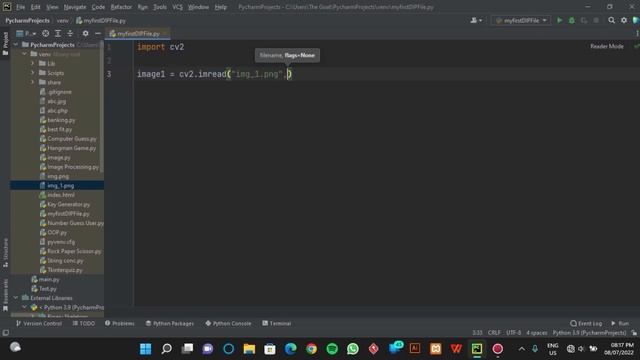Toggle tool window bars at bottom-left corner
This screenshot has height=360, width=640.
5,333
